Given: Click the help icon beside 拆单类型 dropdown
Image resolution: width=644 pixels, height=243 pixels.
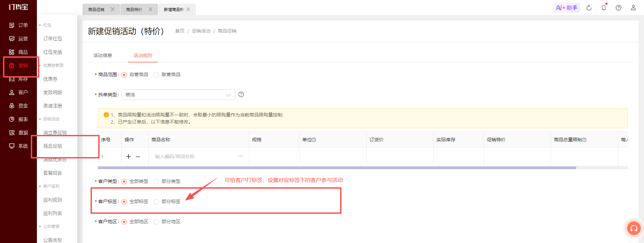Looking at the screenshot, I should (241, 94).
